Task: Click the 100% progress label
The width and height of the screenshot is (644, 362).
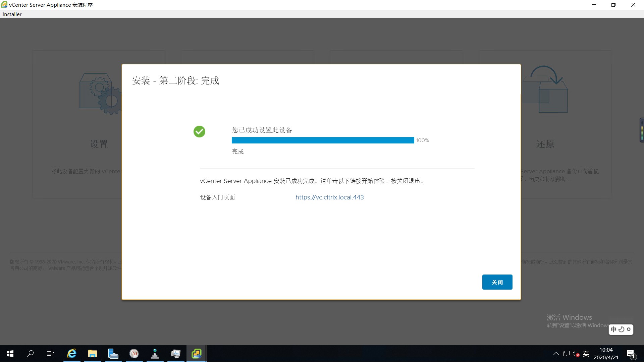Action: coord(422,140)
